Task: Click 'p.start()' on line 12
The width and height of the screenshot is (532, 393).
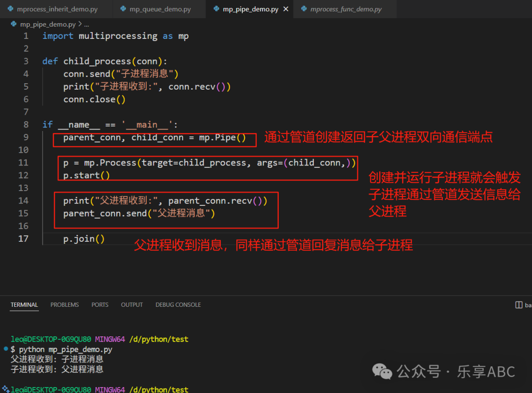Action: pos(87,175)
